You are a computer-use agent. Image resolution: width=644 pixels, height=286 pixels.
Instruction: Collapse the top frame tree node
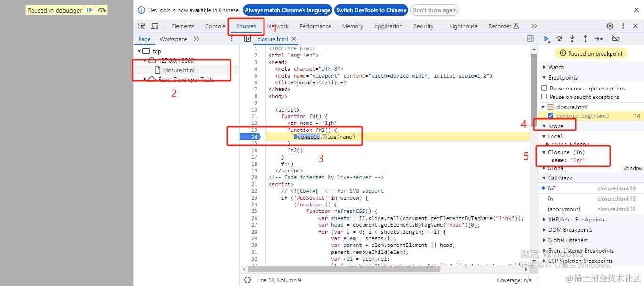point(139,51)
